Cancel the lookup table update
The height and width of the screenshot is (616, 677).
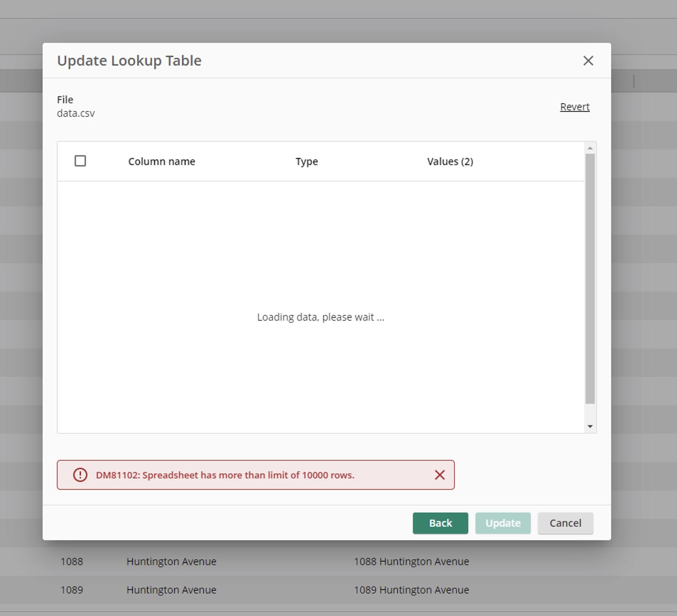(x=565, y=523)
